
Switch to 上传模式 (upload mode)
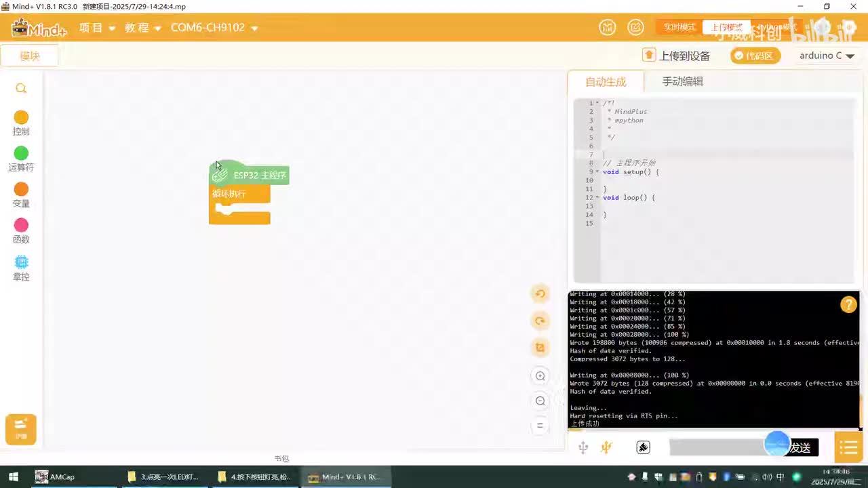tap(726, 28)
